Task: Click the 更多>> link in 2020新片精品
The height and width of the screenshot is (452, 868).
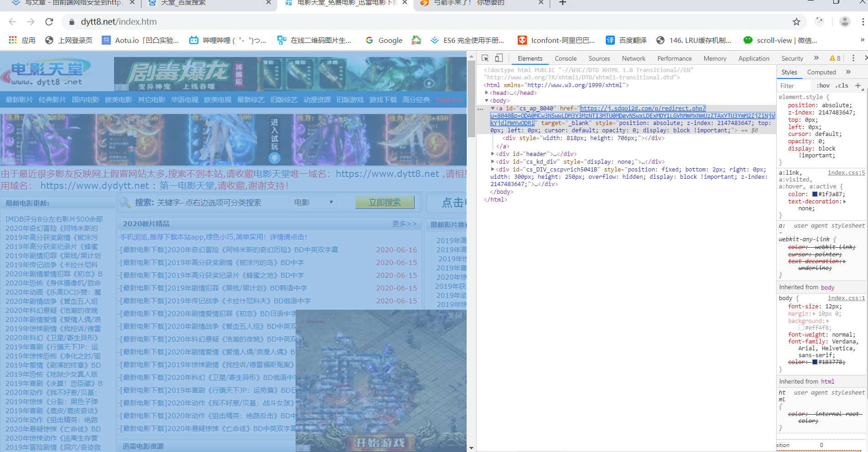Action: pyautogui.click(x=405, y=223)
